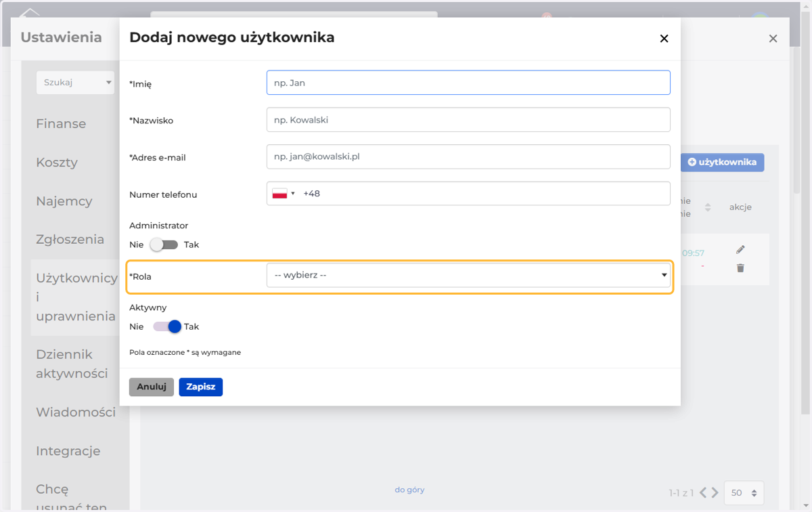Open Finanse settings section
The height and width of the screenshot is (512, 812).
pyautogui.click(x=61, y=124)
